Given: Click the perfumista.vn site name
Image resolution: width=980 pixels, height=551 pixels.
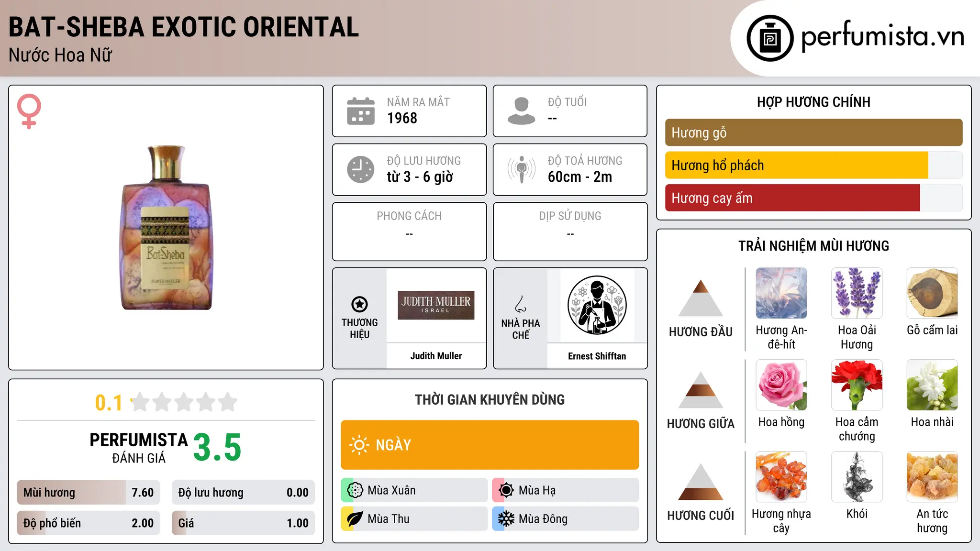Looking at the screenshot, I should coord(882,36).
